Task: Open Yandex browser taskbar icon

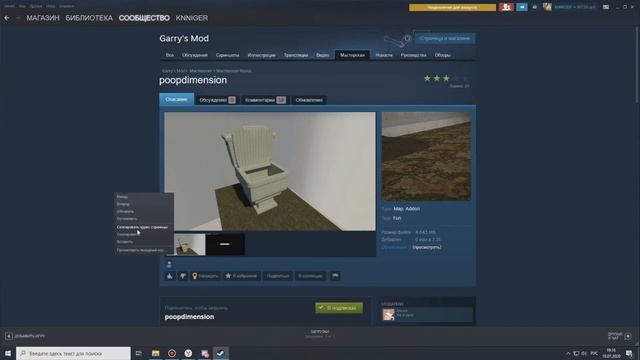Action: (188, 353)
